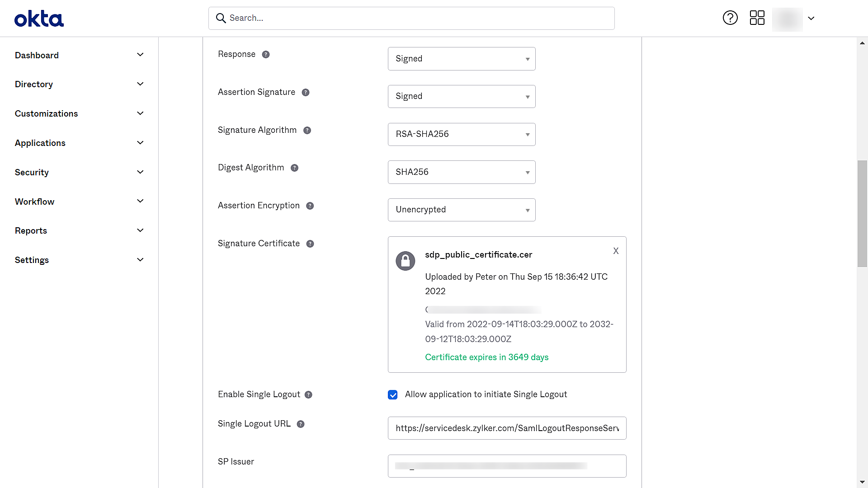Open the apps grid icon
This screenshot has height=488, width=868.
coord(757,18)
